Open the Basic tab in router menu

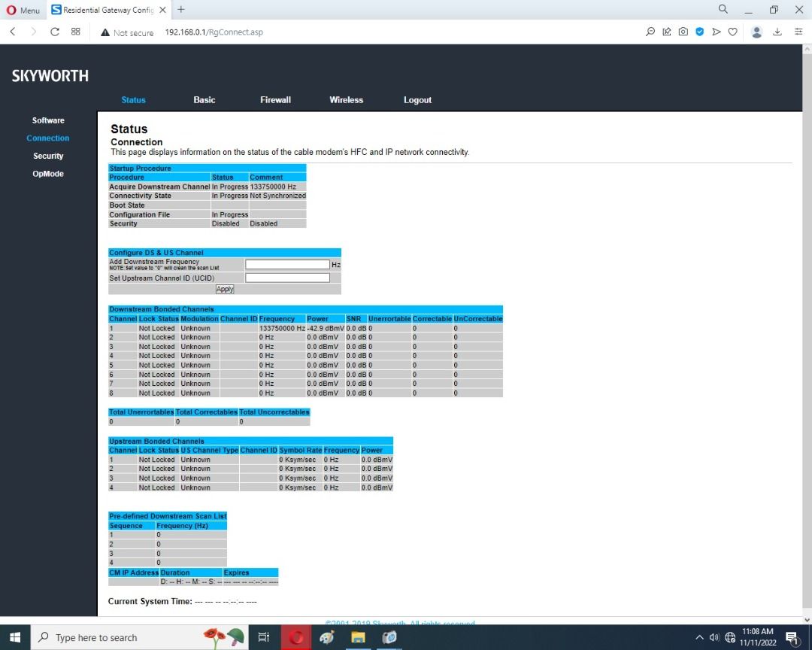point(204,100)
